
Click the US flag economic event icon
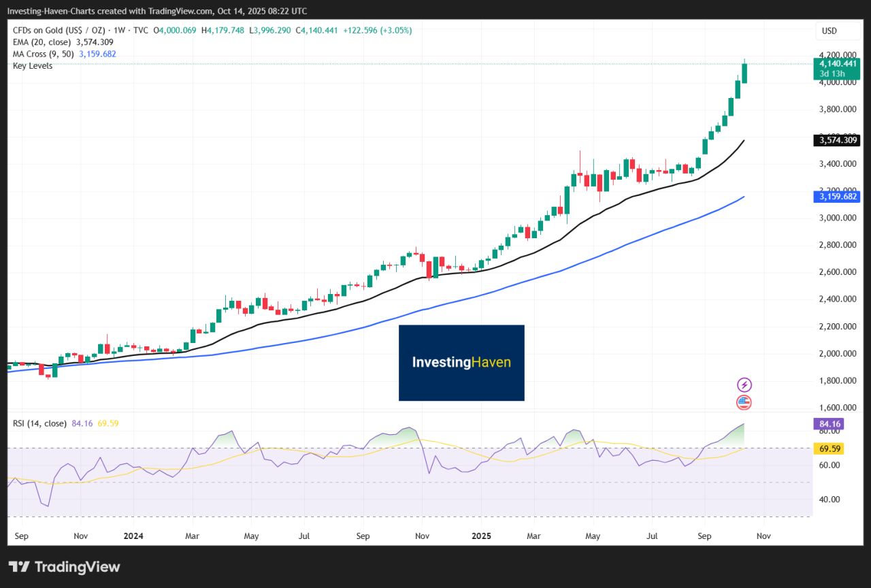pyautogui.click(x=744, y=402)
